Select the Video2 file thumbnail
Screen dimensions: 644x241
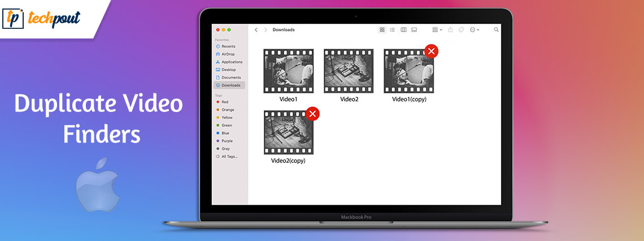349,71
